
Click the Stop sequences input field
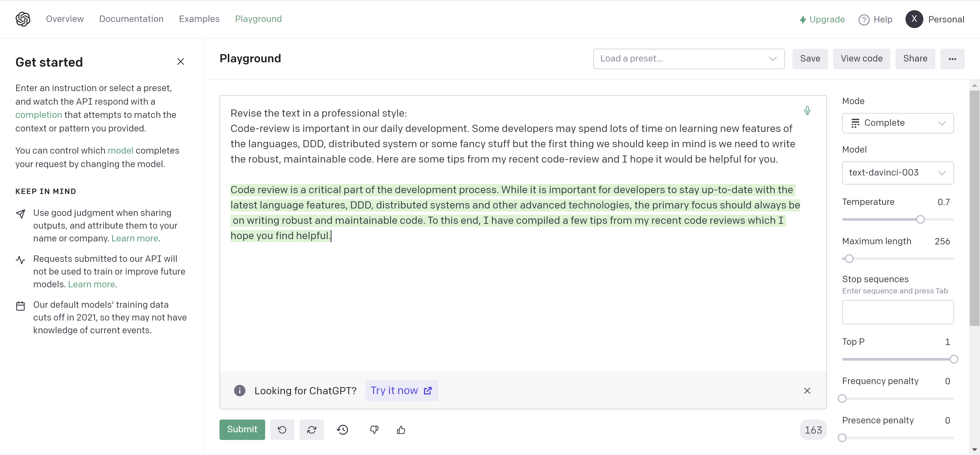898,312
